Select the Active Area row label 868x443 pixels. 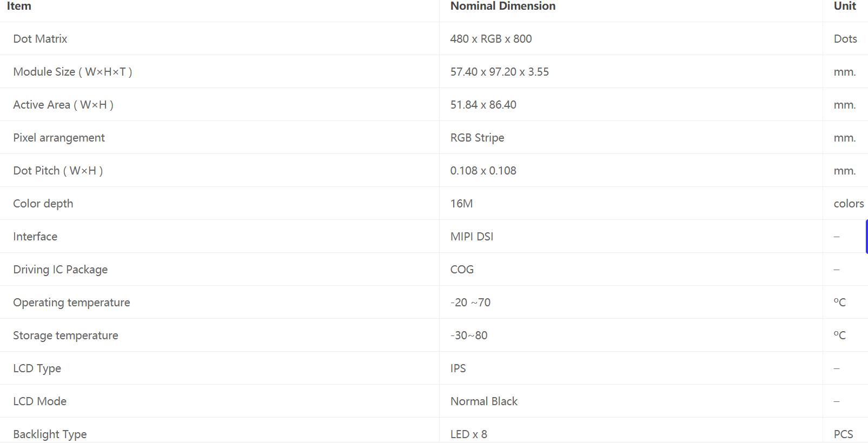tap(63, 105)
